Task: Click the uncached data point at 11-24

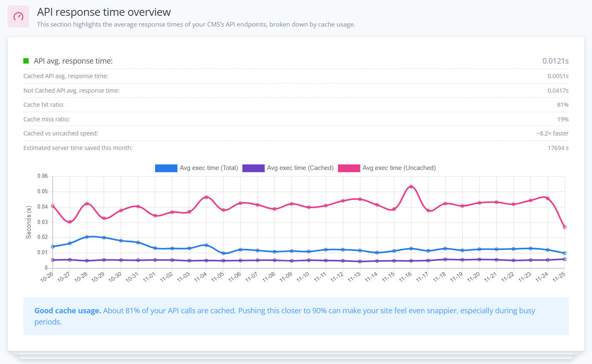Action: (x=547, y=198)
